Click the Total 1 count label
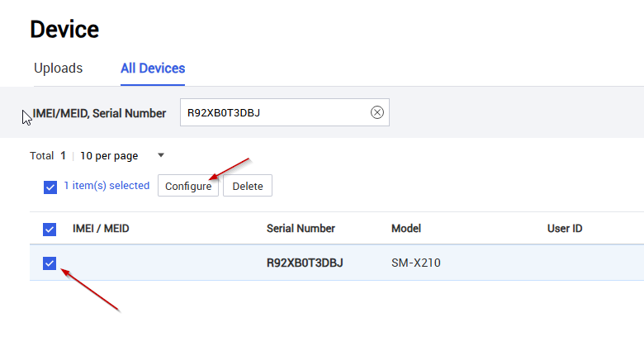 [x=48, y=156]
